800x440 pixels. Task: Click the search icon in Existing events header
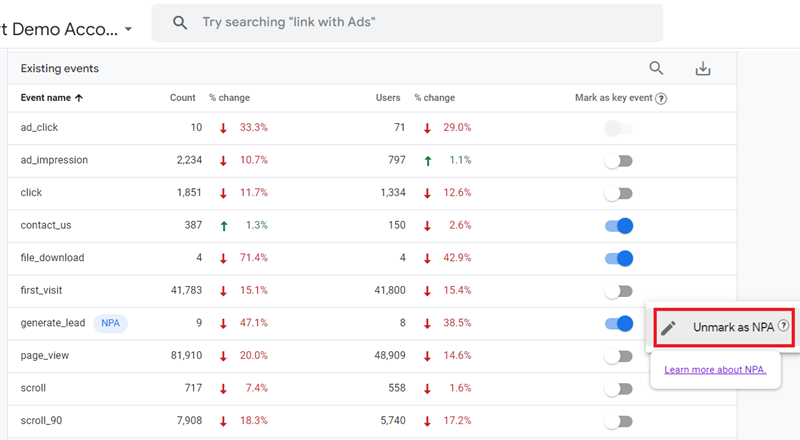coord(656,68)
